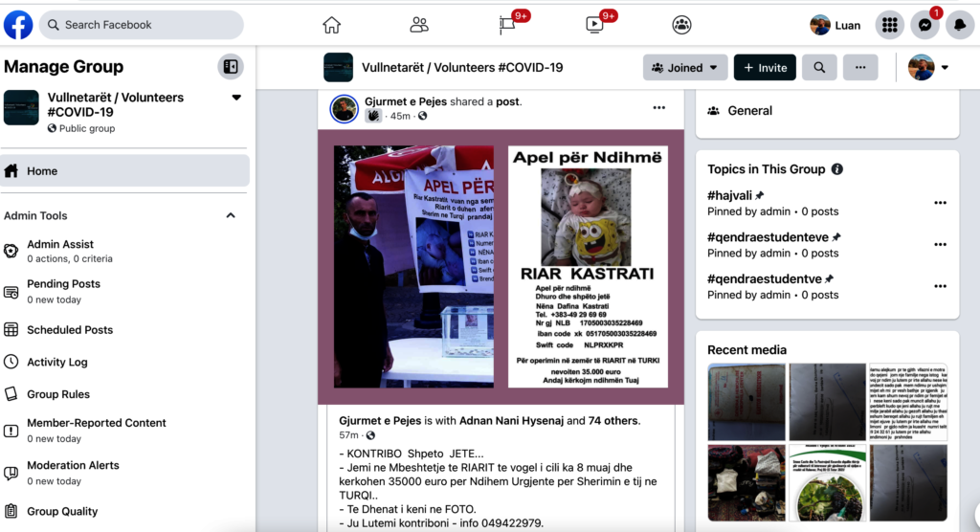This screenshot has width=980, height=532.
Task: Open the #qendraestudenteve topic
Action: point(768,237)
